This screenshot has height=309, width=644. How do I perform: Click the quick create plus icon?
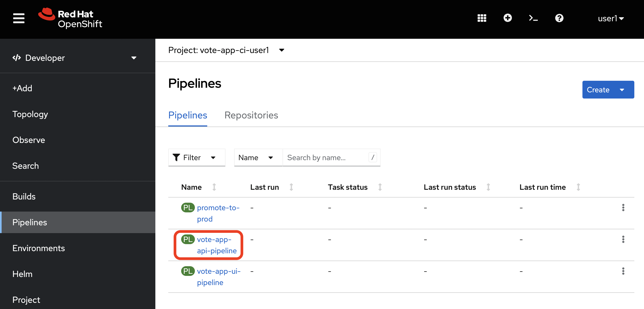(x=508, y=18)
